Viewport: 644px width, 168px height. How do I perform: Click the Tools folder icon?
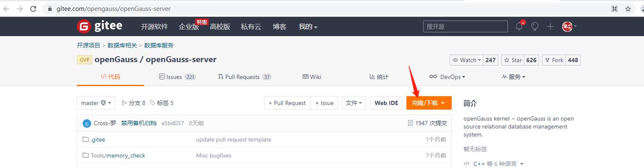click(x=86, y=155)
